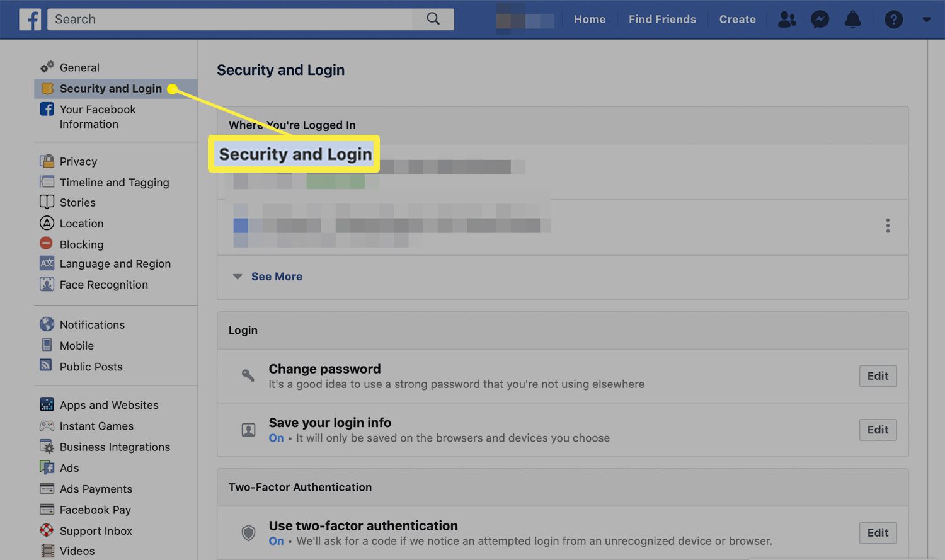Open Business Integrations settings
Image resolution: width=945 pixels, height=560 pixels.
[x=115, y=447]
